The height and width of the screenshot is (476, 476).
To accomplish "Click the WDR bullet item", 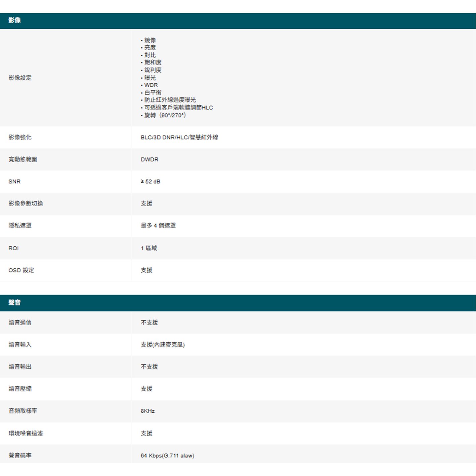I will pyautogui.click(x=151, y=85).
